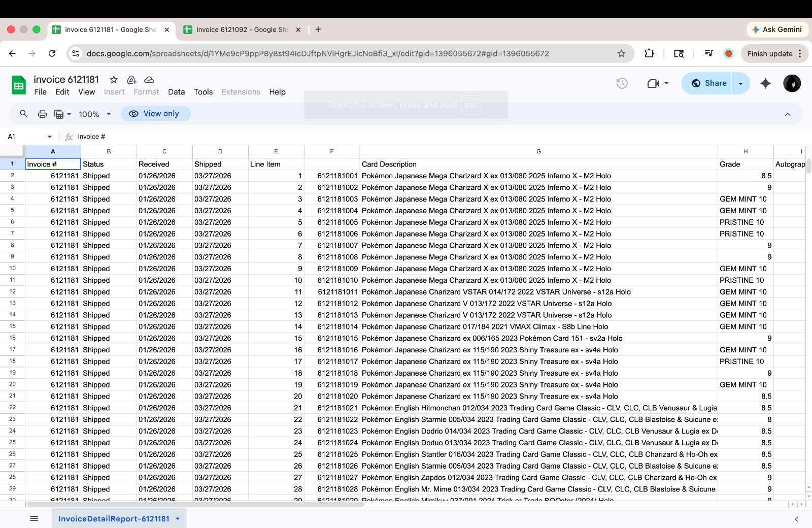Open InvoiceDetailReport-6121181 sheet tab menu

(178, 518)
